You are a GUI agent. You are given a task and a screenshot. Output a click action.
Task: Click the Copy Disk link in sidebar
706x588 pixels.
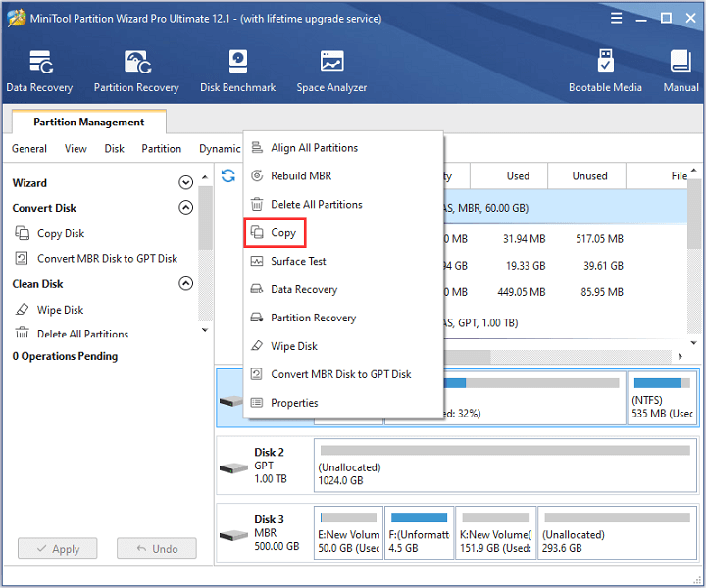tap(61, 233)
